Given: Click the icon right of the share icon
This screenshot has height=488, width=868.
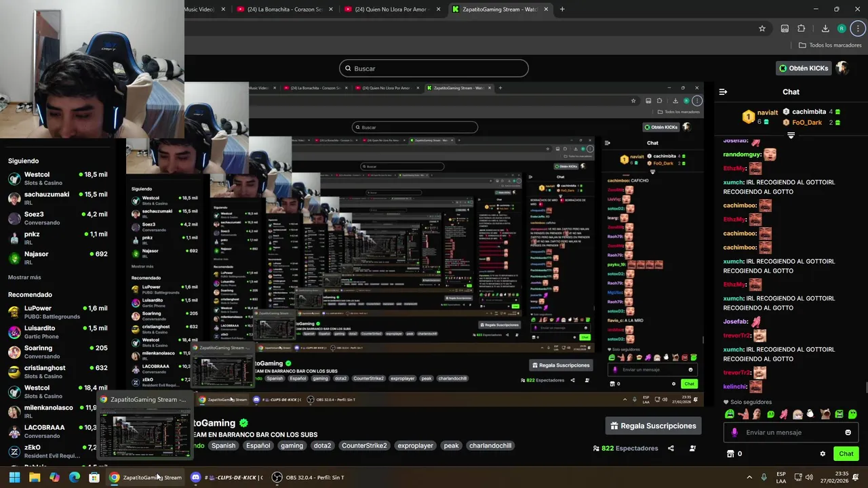Looking at the screenshot, I should pyautogui.click(x=692, y=448).
